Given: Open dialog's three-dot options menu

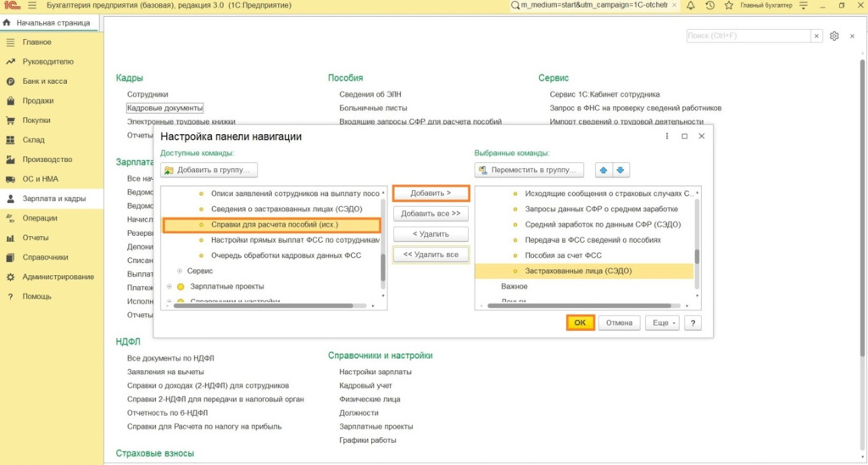Looking at the screenshot, I should pyautogui.click(x=667, y=137).
